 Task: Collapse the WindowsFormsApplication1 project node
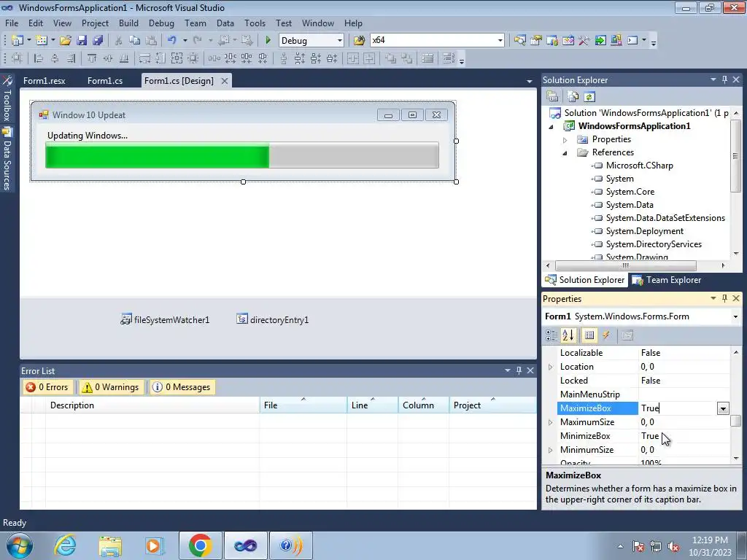tap(551, 127)
